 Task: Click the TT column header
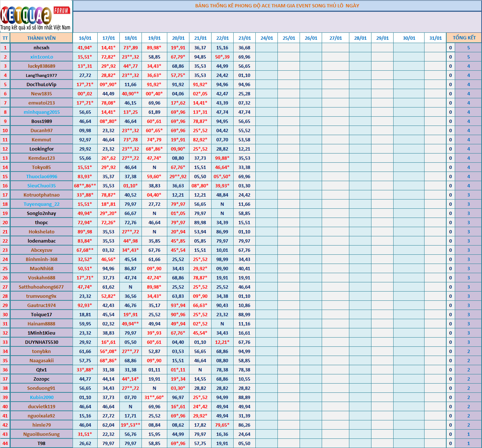click(x=5, y=38)
